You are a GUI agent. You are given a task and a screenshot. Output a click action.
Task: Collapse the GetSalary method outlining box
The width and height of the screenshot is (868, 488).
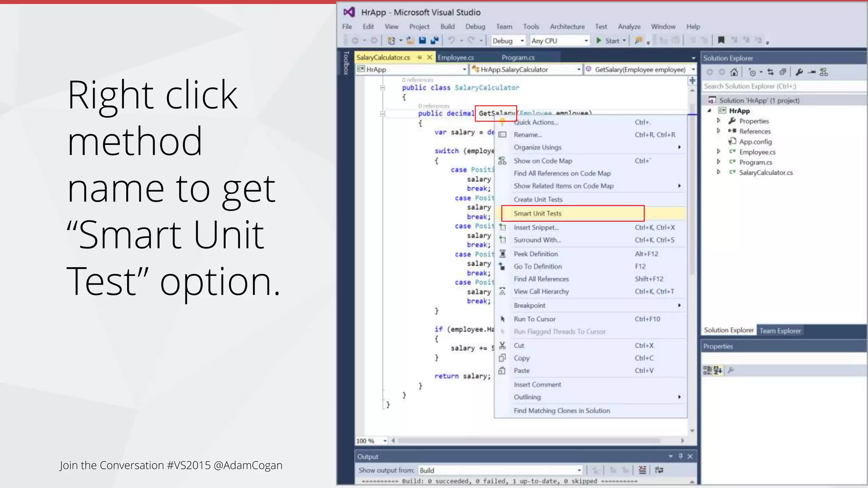(382, 114)
